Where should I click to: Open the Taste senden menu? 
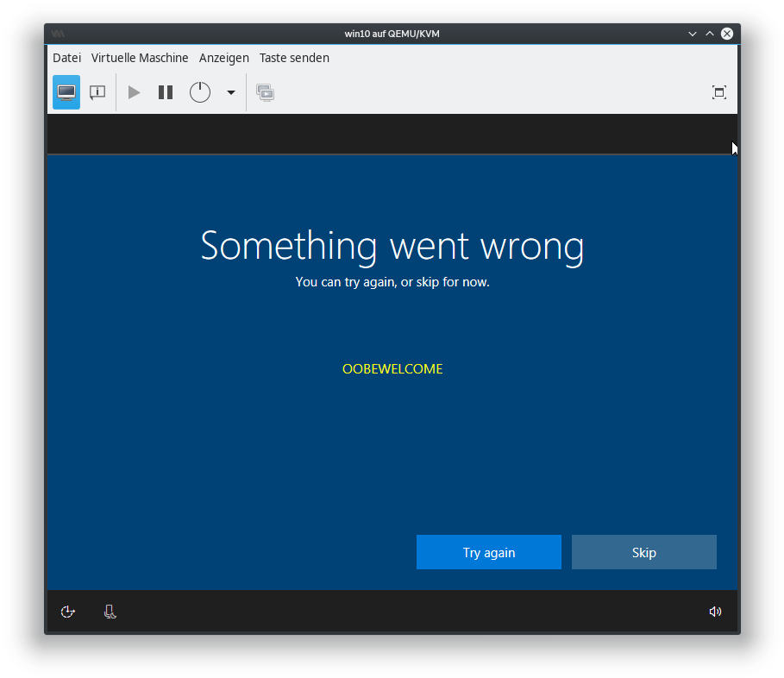pyautogui.click(x=294, y=58)
